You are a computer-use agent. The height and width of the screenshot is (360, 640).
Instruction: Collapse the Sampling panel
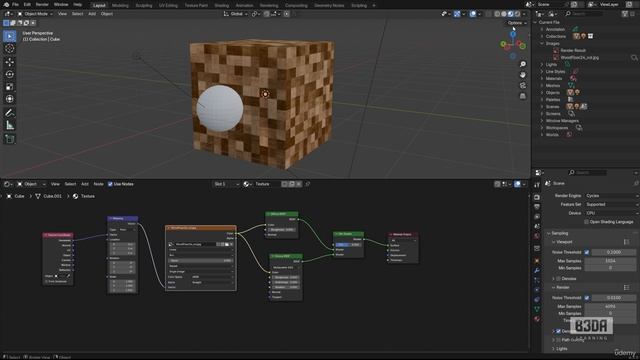click(549, 233)
